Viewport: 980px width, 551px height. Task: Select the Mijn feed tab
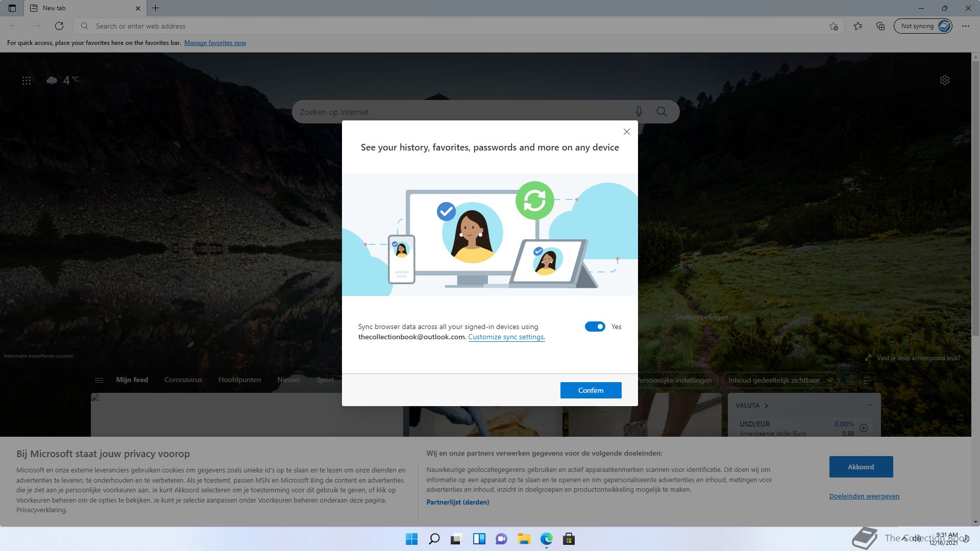132,380
